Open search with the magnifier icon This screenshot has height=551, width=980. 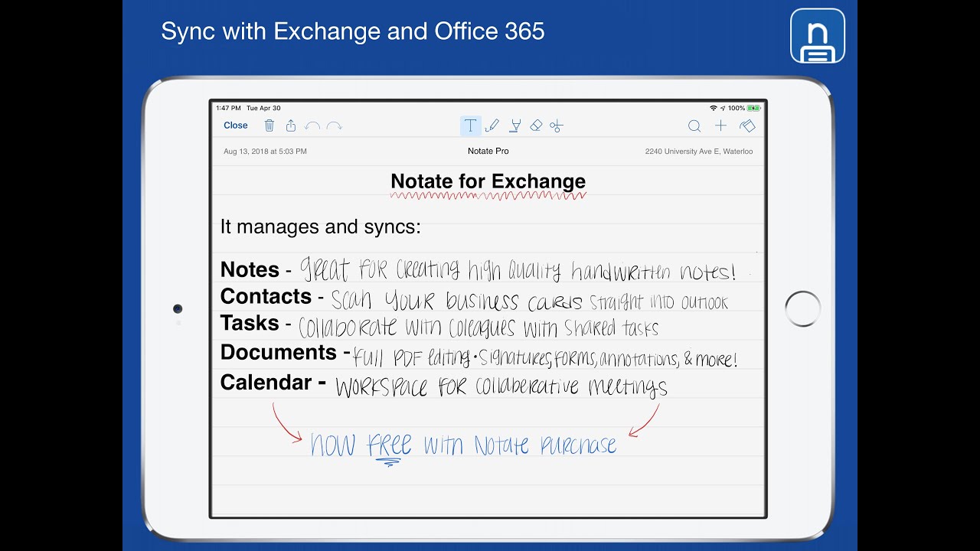point(694,126)
